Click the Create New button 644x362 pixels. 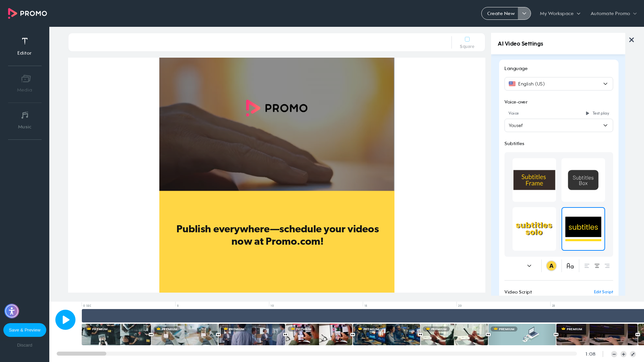501,13
